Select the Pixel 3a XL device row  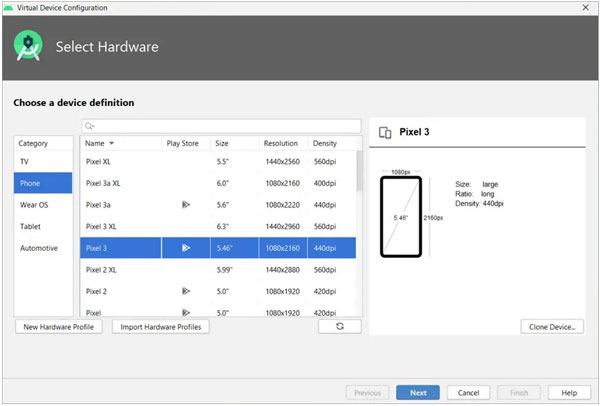pos(218,183)
